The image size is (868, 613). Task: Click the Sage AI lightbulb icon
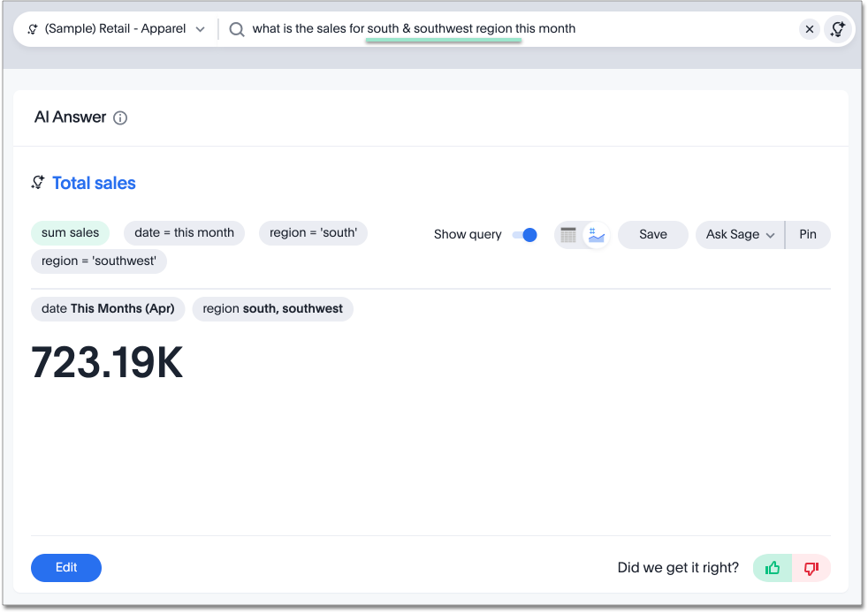837,29
